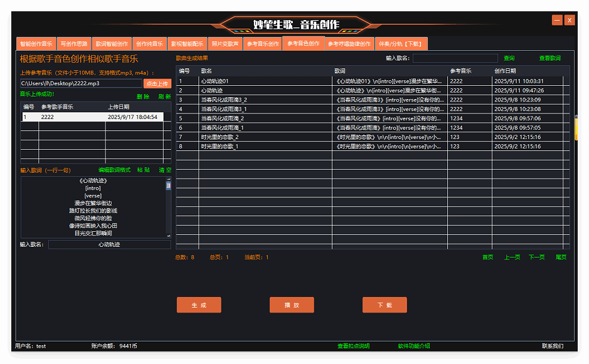Go to next page with 下一页
The height and width of the screenshot is (364, 589).
[x=536, y=257]
